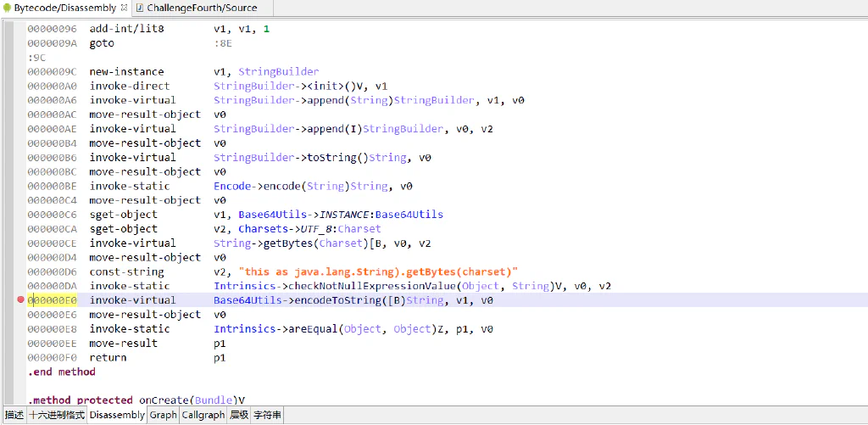Click the :9C label line
This screenshot has height=425, width=868.
click(x=37, y=57)
